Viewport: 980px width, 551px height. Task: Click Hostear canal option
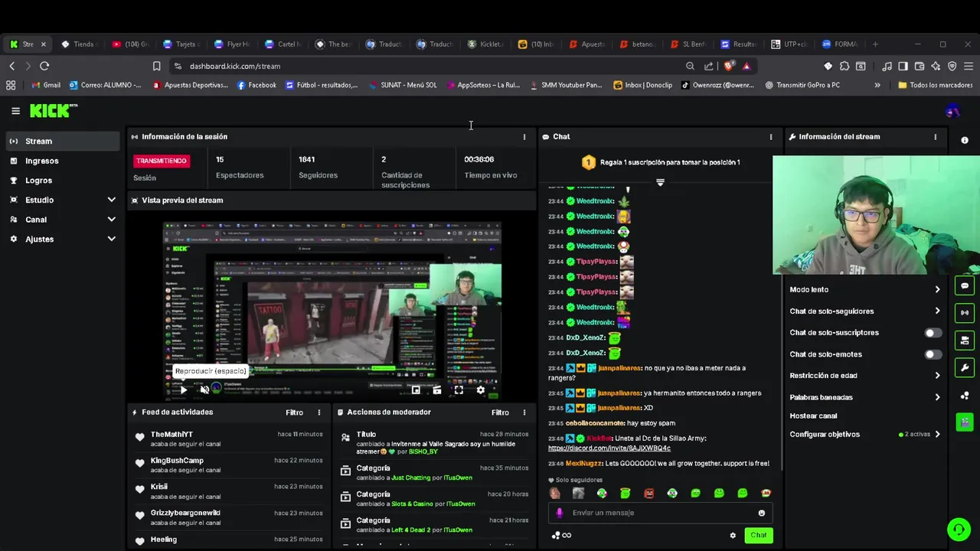click(x=813, y=416)
